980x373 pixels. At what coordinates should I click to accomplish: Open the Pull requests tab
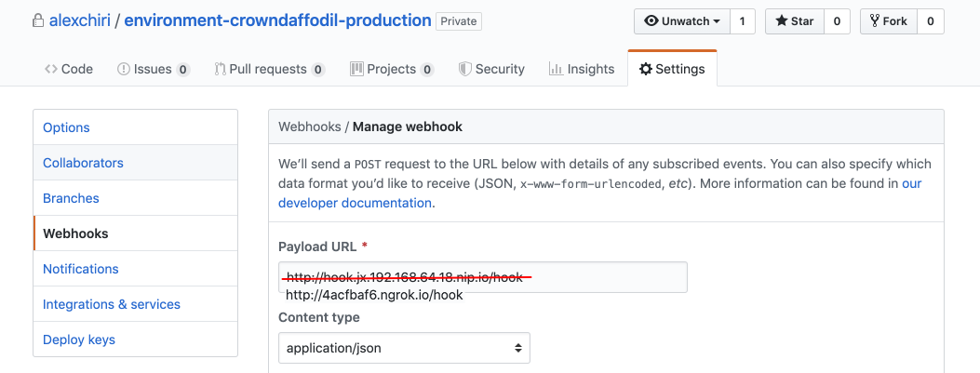click(x=269, y=69)
